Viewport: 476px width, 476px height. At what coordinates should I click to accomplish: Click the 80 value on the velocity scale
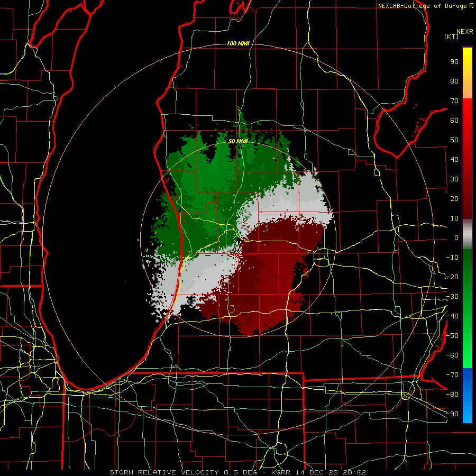pyautogui.click(x=454, y=81)
